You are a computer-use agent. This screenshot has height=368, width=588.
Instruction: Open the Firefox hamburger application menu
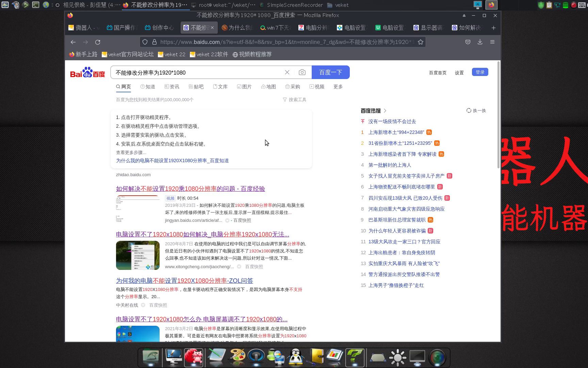pyautogui.click(x=492, y=42)
